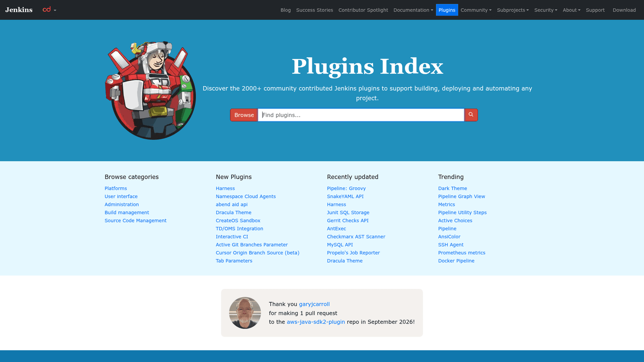Open aws-java-sdk2-plugin repo link

tap(316, 322)
